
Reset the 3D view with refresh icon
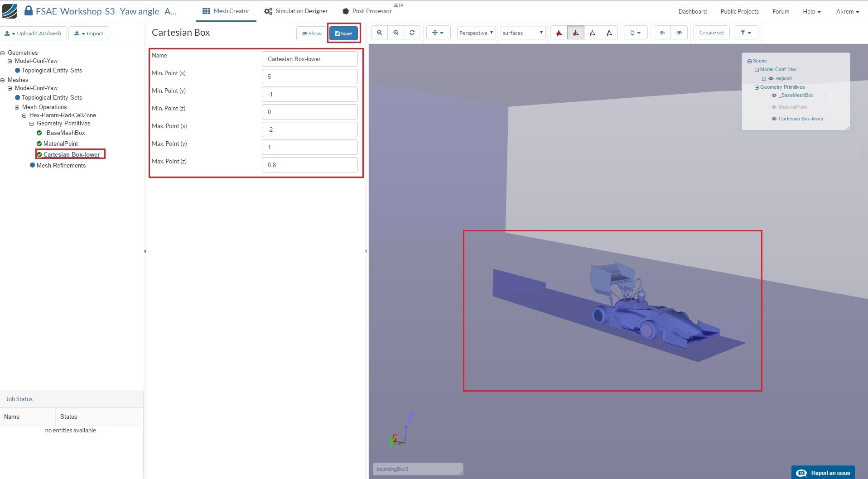pyautogui.click(x=412, y=33)
